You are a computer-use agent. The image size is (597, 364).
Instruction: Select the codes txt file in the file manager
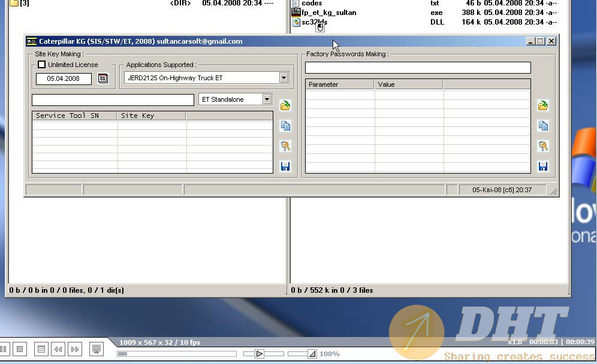coord(312,3)
